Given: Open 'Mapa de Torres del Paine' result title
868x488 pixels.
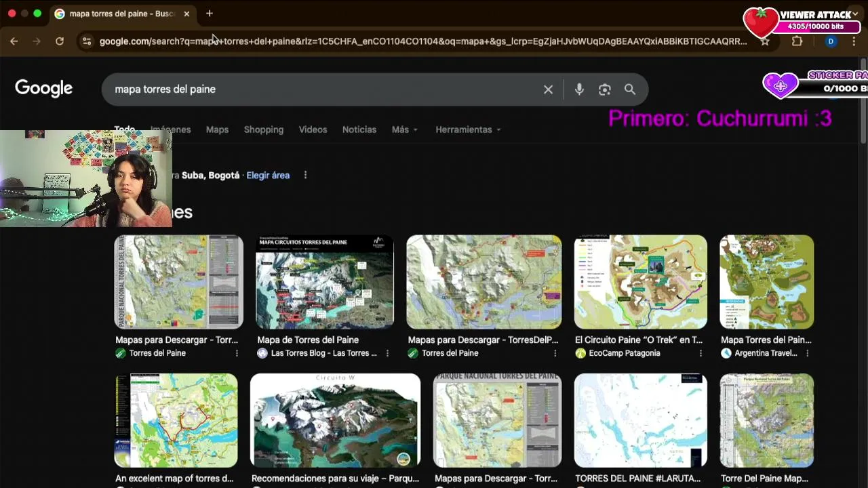Looking at the screenshot, I should click(x=308, y=340).
